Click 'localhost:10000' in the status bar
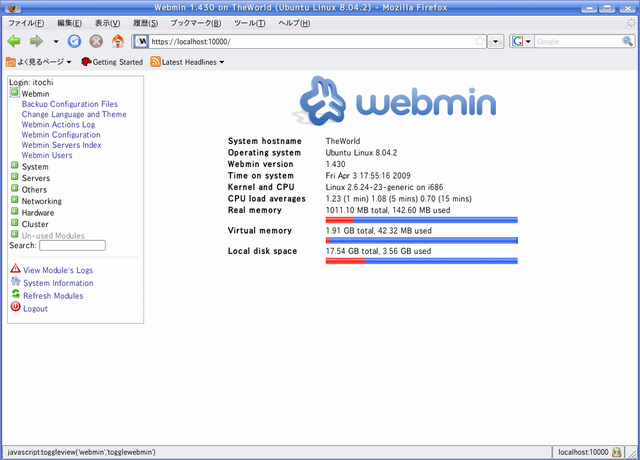The height and width of the screenshot is (460, 640). (583, 452)
